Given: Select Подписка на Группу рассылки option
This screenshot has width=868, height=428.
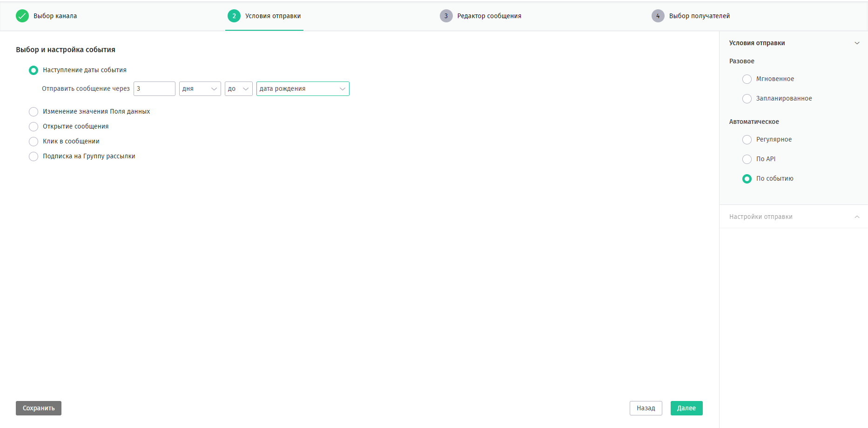Looking at the screenshot, I should [34, 156].
